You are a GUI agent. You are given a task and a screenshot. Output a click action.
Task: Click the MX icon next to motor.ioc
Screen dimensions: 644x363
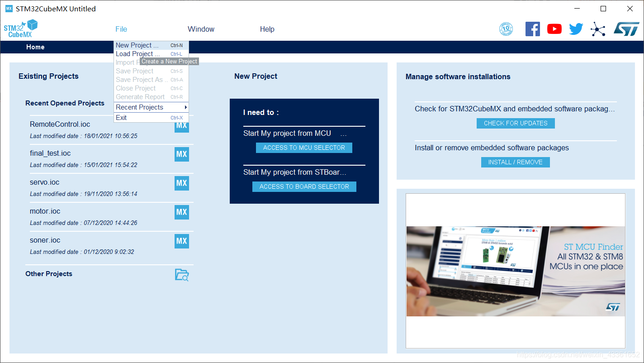point(182,212)
